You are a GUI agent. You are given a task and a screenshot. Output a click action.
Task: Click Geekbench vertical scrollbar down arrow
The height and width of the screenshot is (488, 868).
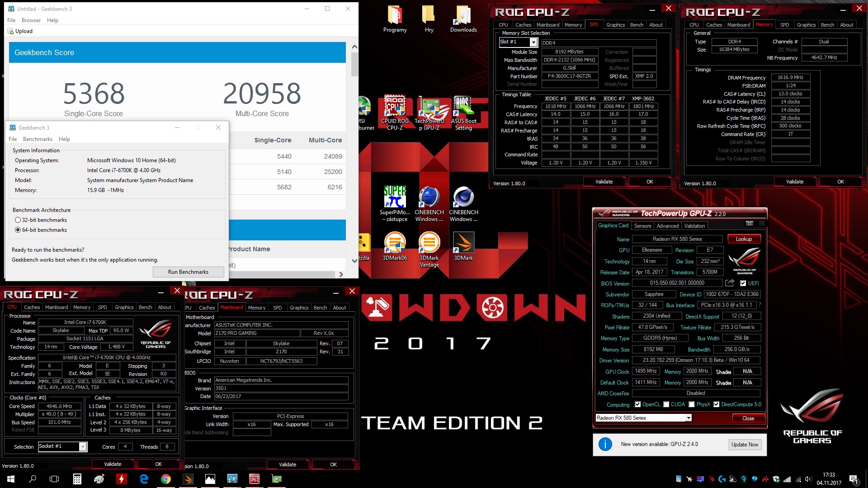[x=354, y=261]
